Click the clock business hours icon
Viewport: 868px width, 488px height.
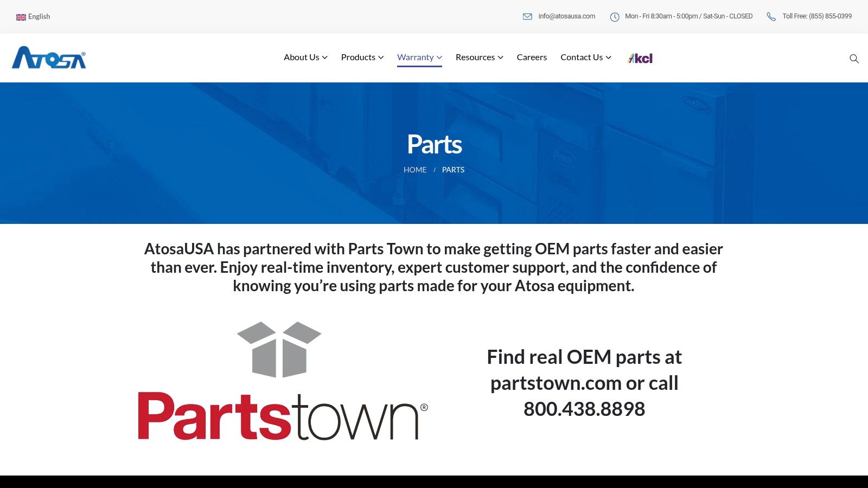615,17
